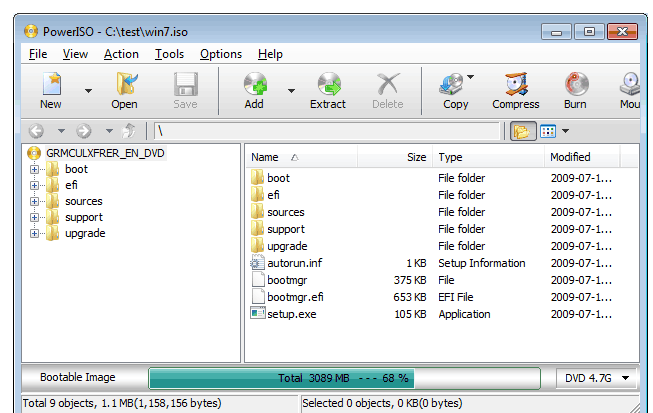Viewport: 653px width, 413px height.
Task: Select the sources folder in file list
Action: 286,212
